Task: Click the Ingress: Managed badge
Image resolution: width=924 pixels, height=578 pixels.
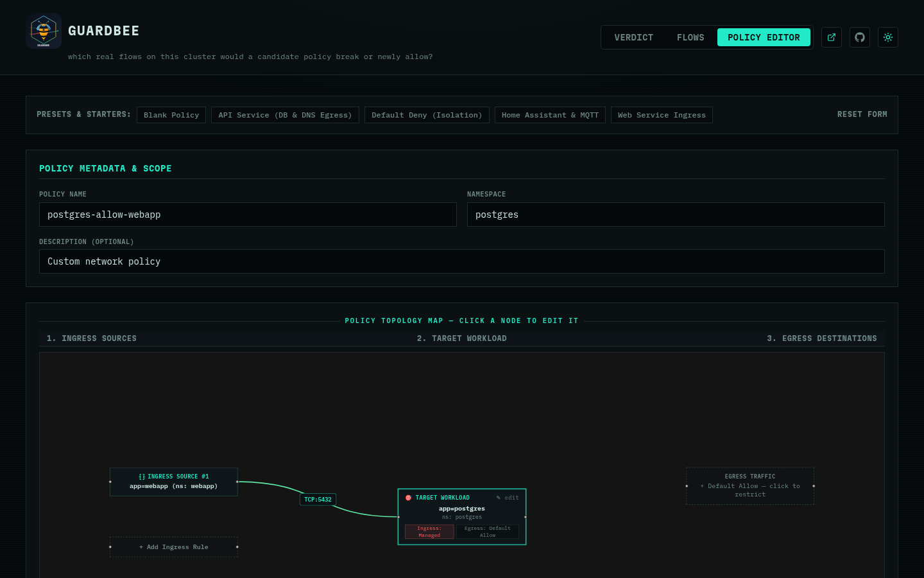Action: click(429, 532)
